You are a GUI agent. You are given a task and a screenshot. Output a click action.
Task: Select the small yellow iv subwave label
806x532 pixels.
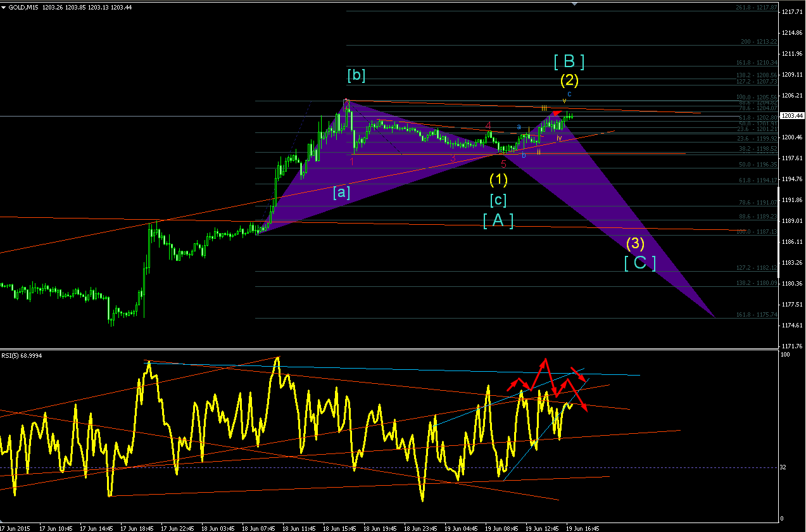(x=559, y=137)
